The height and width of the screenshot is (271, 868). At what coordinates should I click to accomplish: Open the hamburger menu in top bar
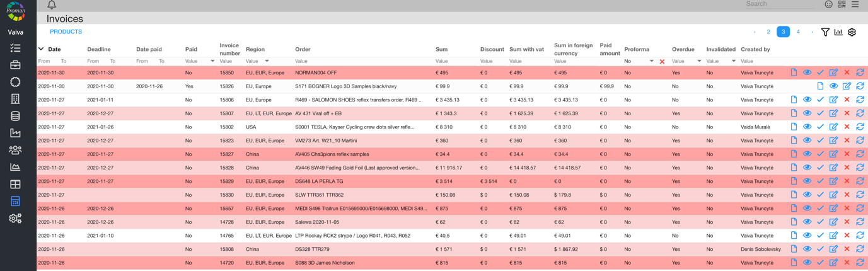click(855, 4)
